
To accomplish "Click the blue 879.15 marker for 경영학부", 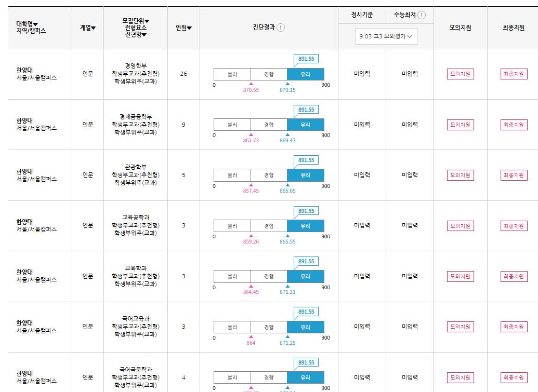I will click(287, 84).
